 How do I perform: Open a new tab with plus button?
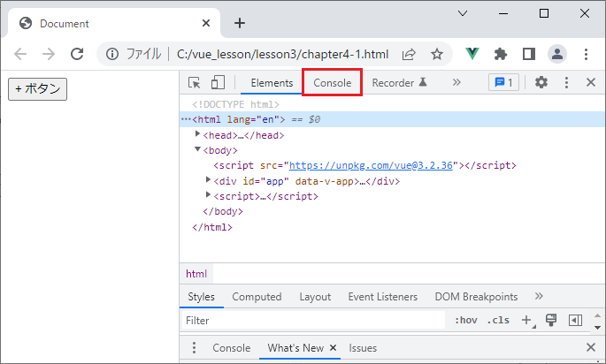(x=240, y=23)
